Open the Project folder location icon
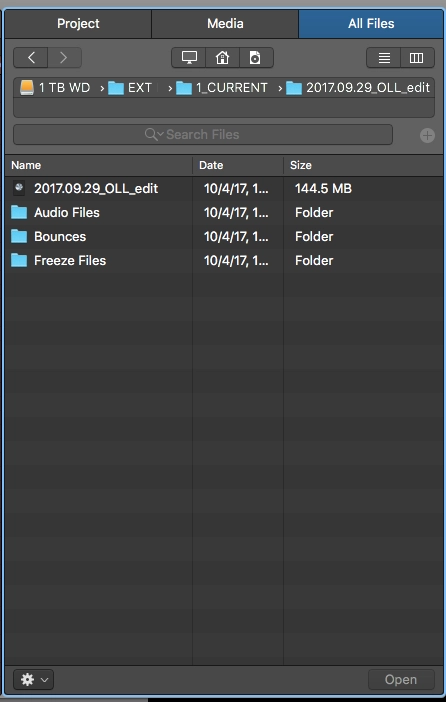Image resolution: width=446 pixels, height=702 pixels. coord(256,58)
